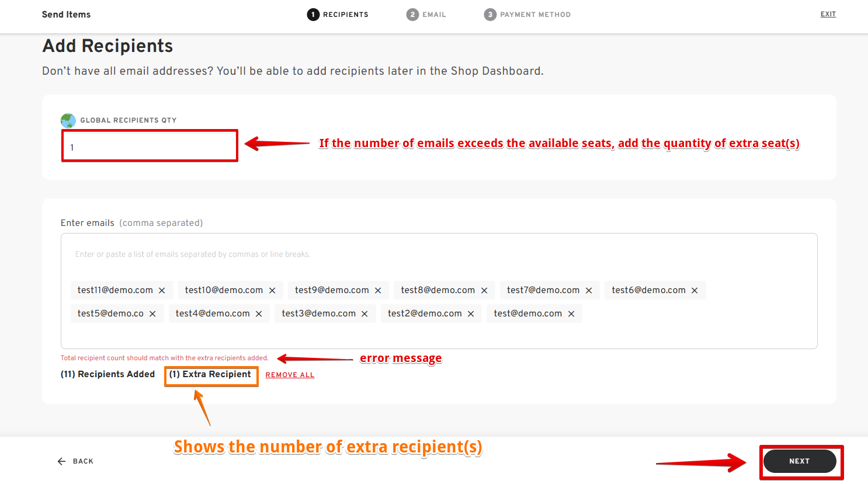Click step 2 number circle icon
The width and height of the screenshot is (868, 484).
coord(412,15)
